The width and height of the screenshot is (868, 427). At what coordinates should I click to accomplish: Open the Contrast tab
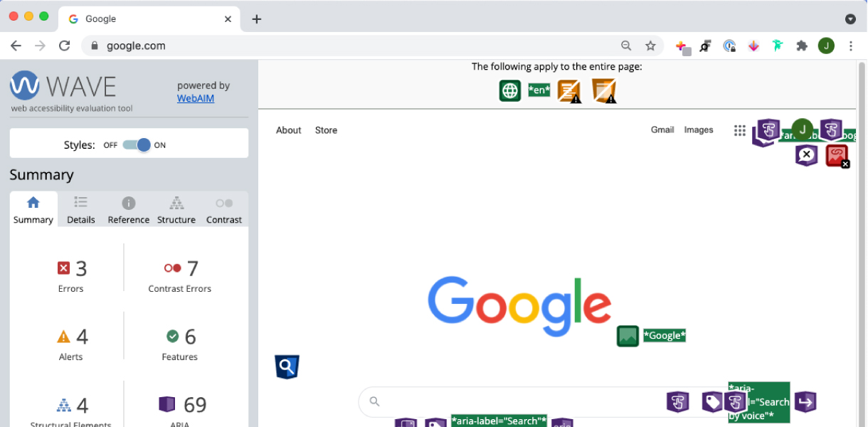pyautogui.click(x=224, y=210)
